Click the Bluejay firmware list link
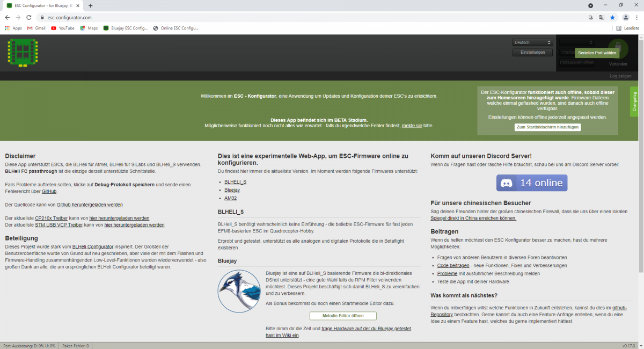Viewport: 644px width, 349px height. point(232,190)
